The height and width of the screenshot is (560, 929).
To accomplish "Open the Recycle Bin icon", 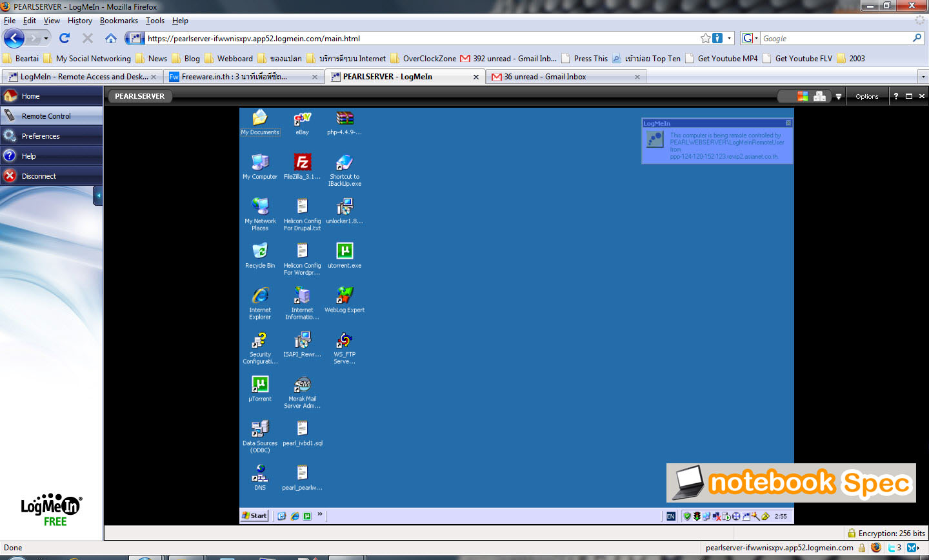I will (260, 251).
